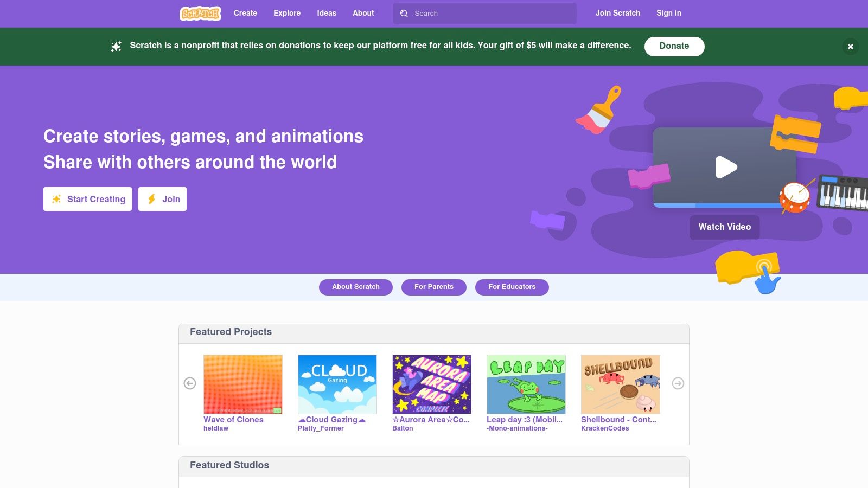The width and height of the screenshot is (868, 488).
Task: Dismiss the donation banner with the X
Action: pos(851,47)
